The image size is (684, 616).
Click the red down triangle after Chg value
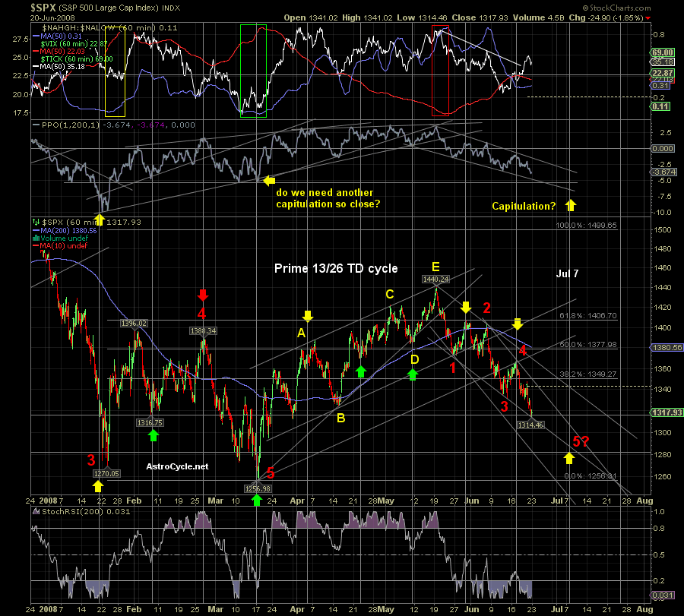(x=648, y=18)
